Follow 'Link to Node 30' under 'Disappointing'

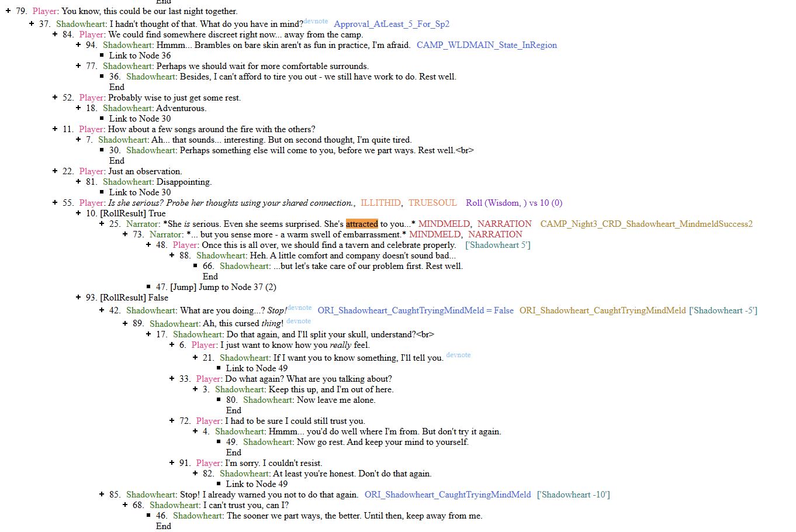click(140, 192)
